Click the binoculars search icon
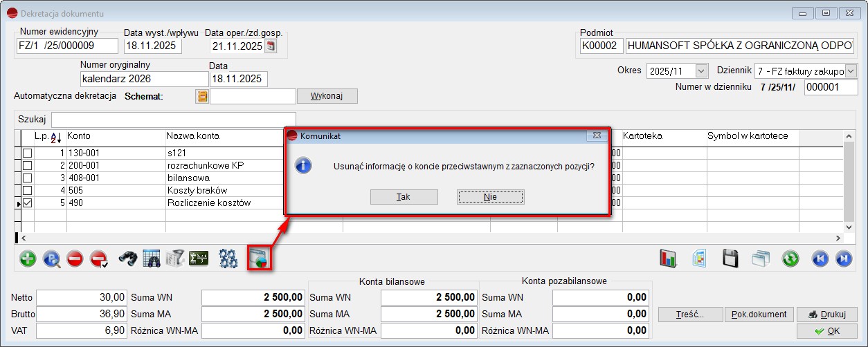Image resolution: width=868 pixels, height=347 pixels. tap(128, 259)
